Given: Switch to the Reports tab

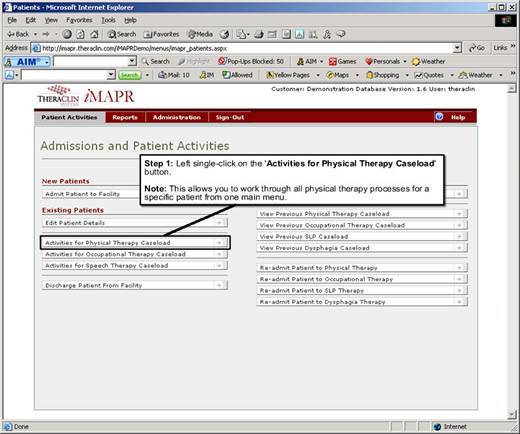Looking at the screenshot, I should pos(125,117).
